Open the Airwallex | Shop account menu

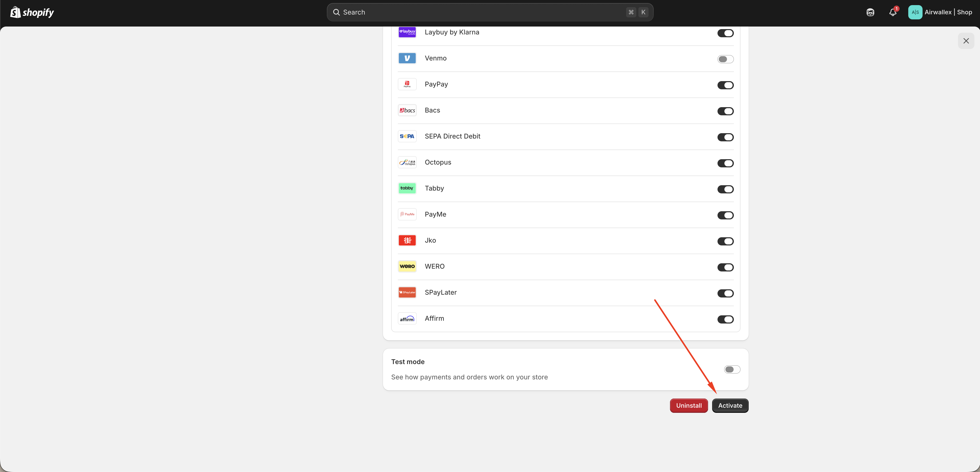(940, 12)
